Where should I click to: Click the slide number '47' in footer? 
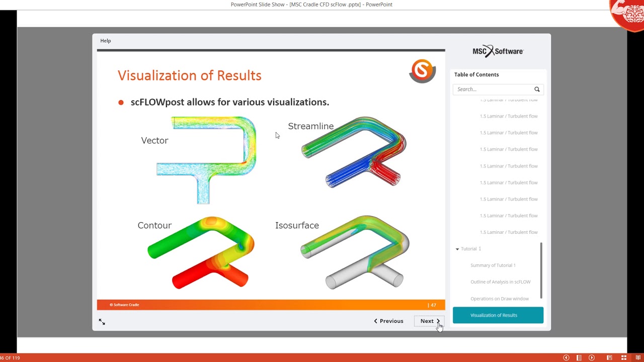433,305
